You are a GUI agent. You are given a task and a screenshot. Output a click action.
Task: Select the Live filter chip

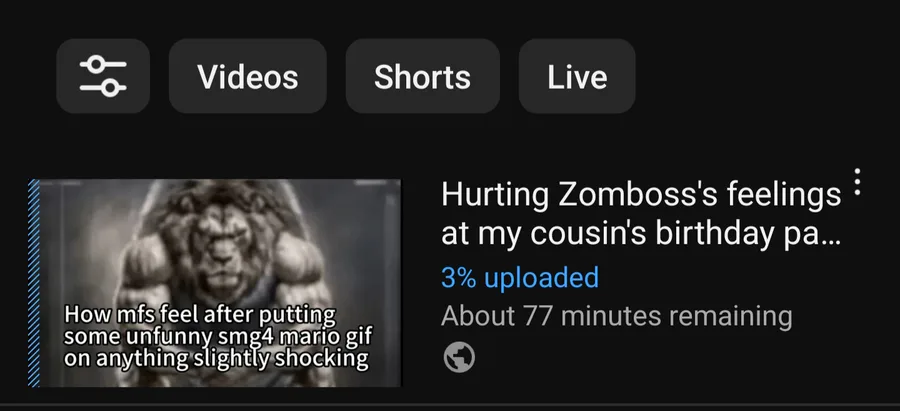click(x=577, y=76)
